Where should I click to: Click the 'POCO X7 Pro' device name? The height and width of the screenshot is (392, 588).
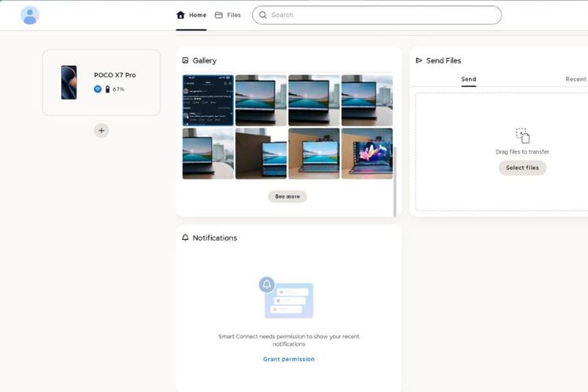(114, 75)
